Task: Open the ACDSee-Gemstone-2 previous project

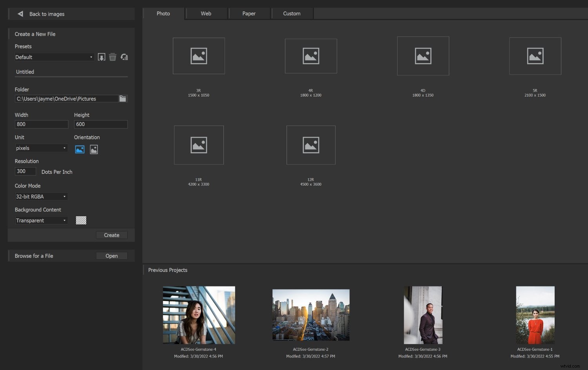Action: tap(310, 315)
